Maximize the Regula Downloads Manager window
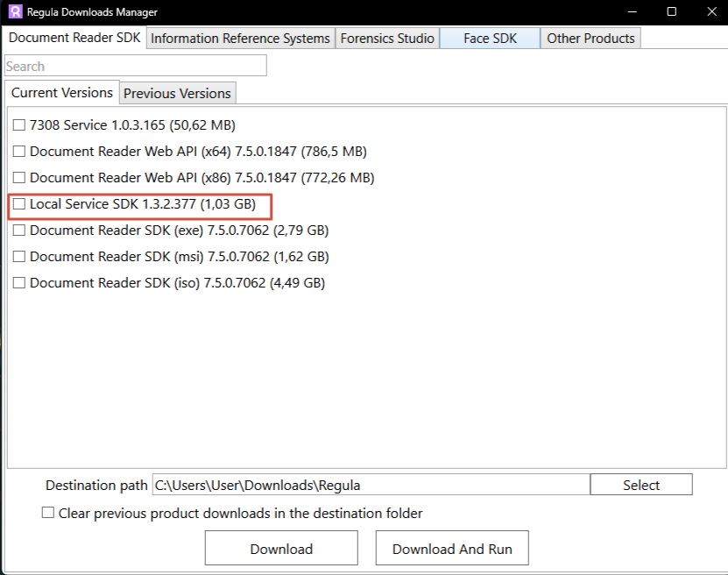This screenshot has height=575, width=728. pyautogui.click(x=671, y=11)
